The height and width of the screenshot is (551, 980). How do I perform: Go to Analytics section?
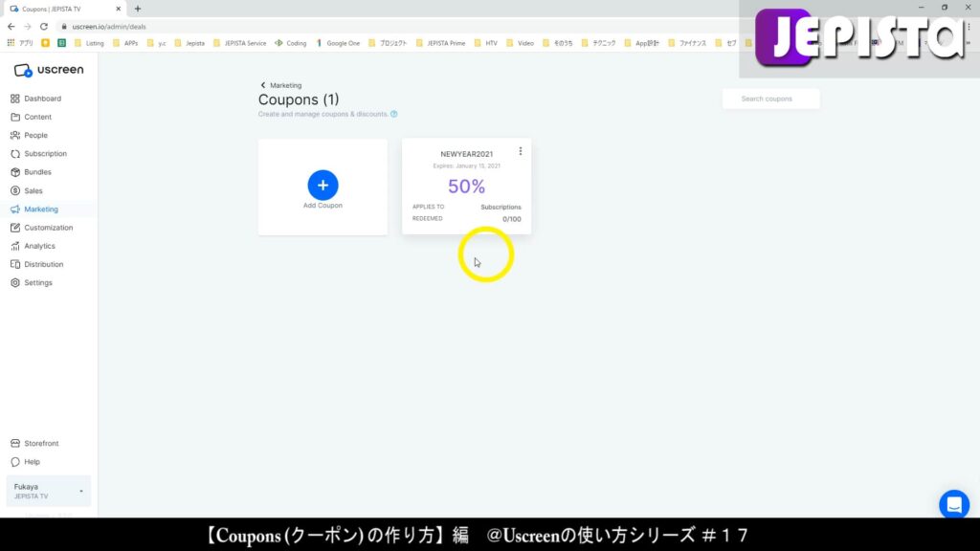(x=39, y=246)
